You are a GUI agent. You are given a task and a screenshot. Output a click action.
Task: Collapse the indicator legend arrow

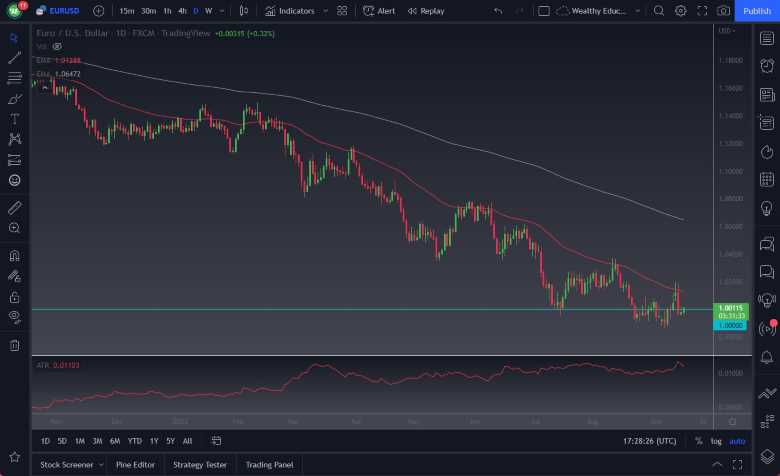coord(45,88)
